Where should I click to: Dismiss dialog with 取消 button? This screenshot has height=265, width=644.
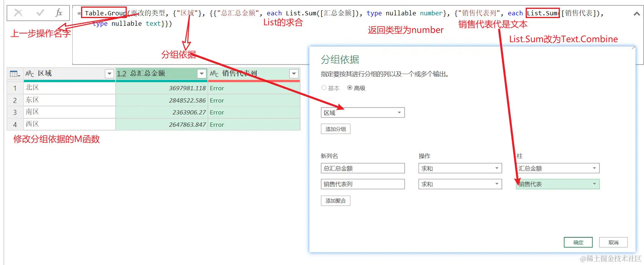pos(613,242)
